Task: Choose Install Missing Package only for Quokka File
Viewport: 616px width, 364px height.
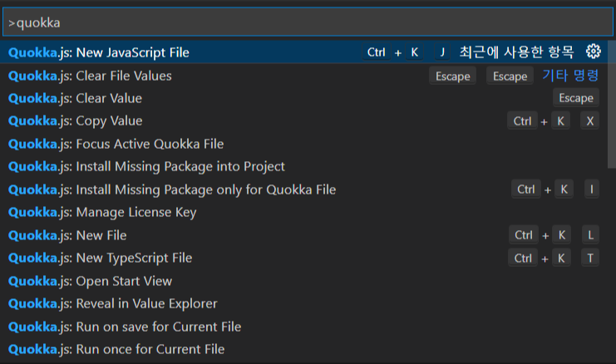Action: (x=303, y=189)
